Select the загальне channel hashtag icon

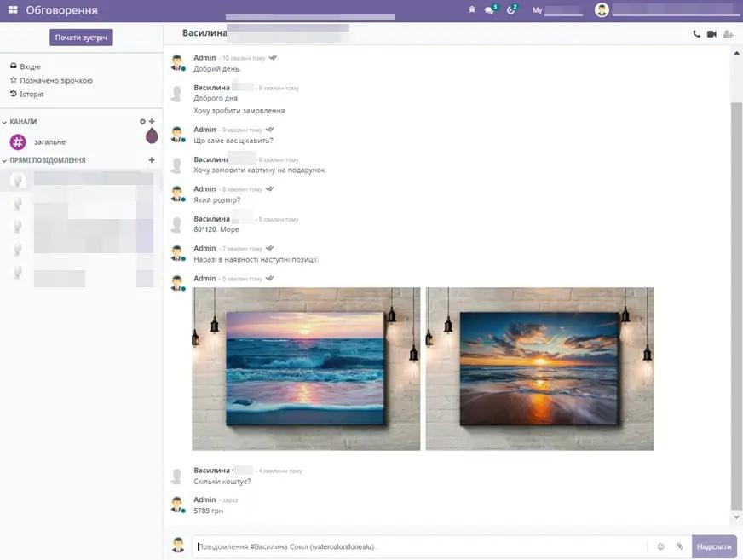click(x=16, y=141)
